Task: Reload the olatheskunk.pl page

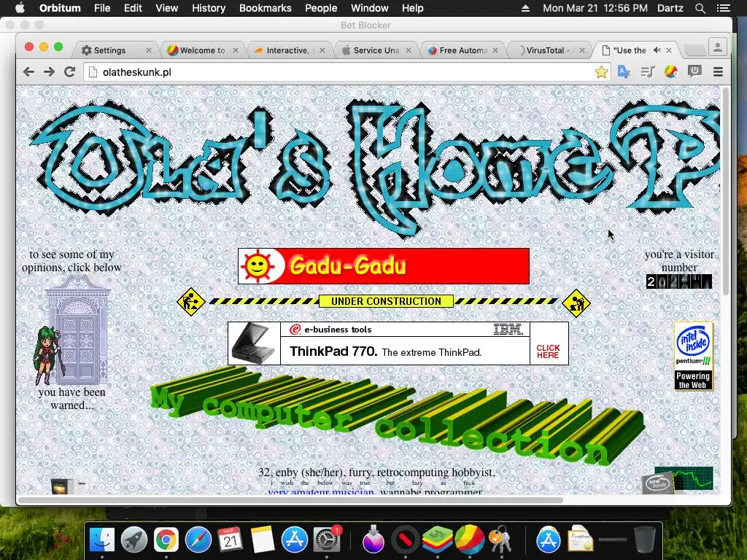Action: pos(69,72)
